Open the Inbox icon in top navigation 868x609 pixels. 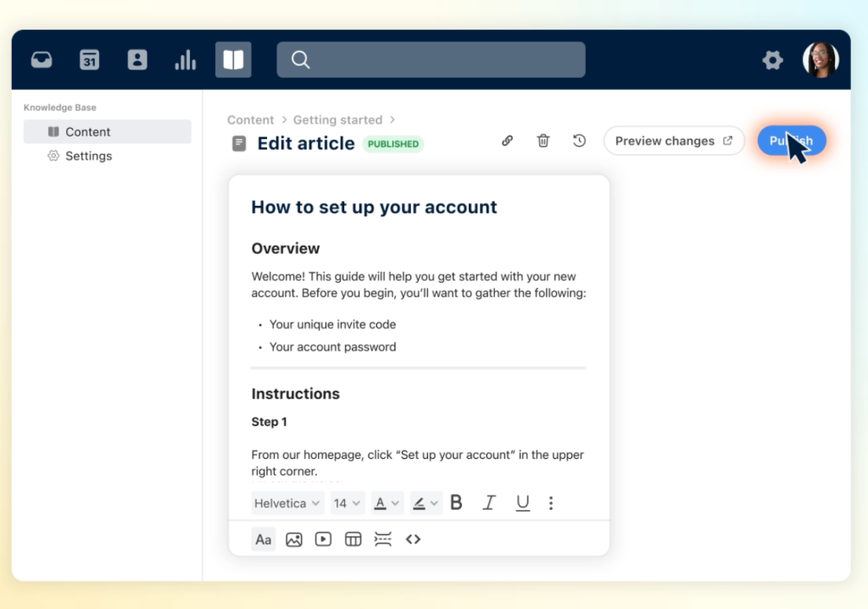(x=41, y=59)
